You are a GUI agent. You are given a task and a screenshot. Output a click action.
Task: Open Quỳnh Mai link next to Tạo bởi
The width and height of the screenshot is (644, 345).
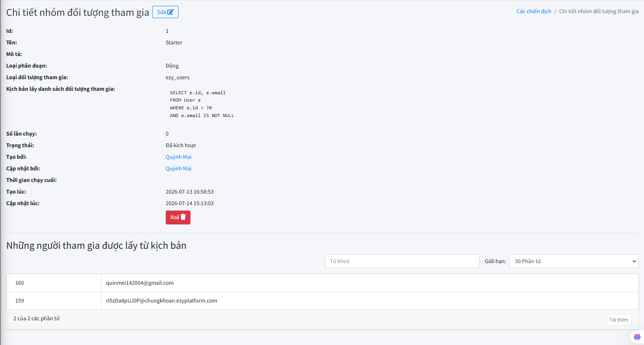click(x=178, y=157)
